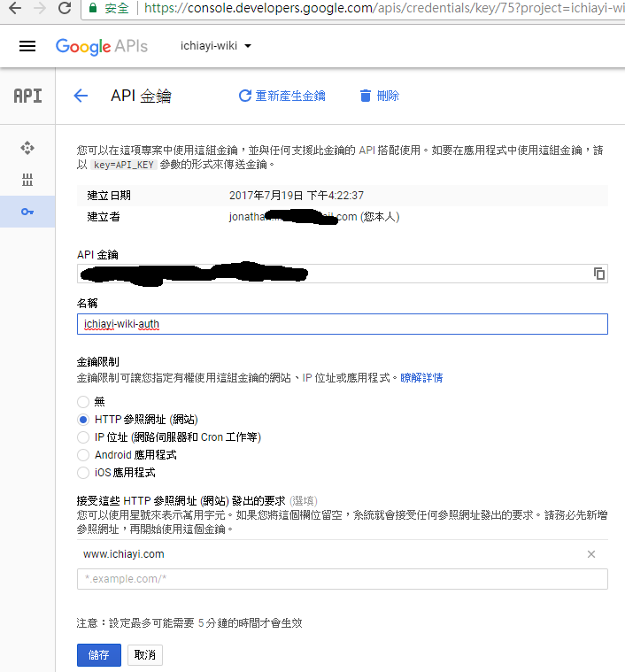Click 重新產生金鑰 to regenerate the key

282,96
